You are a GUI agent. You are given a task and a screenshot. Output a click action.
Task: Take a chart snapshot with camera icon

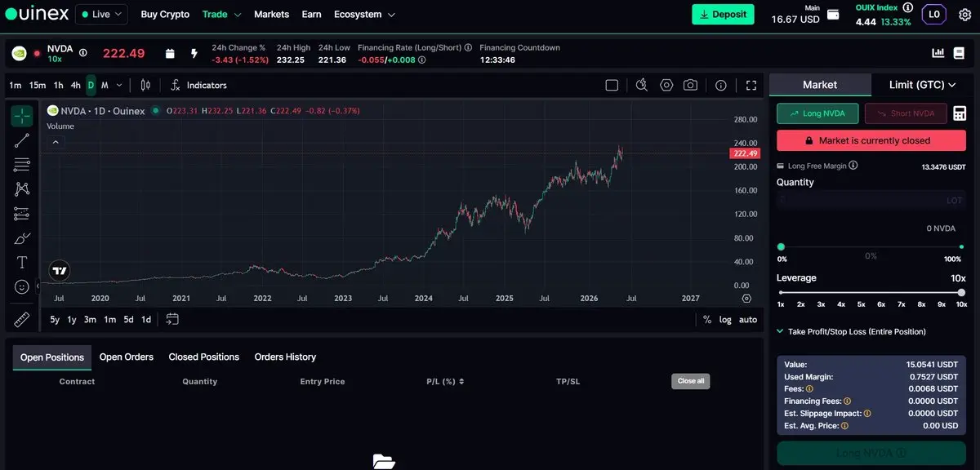(691, 85)
